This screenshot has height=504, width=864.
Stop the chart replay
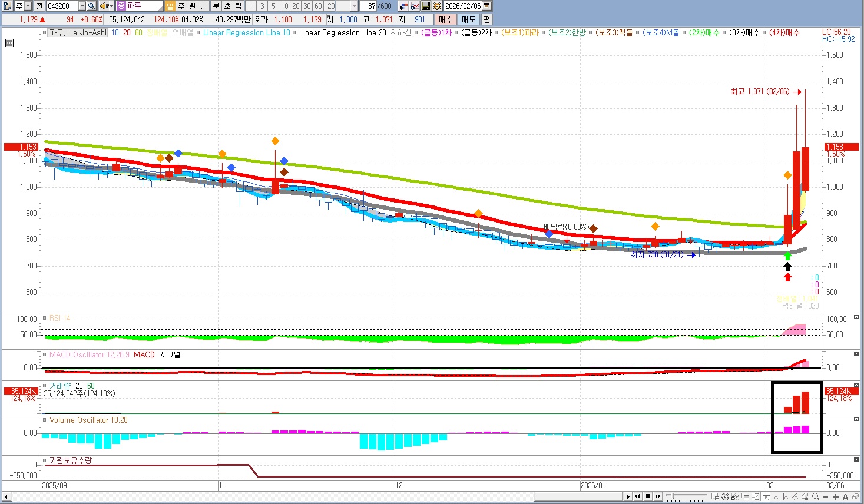pyautogui.click(x=648, y=496)
